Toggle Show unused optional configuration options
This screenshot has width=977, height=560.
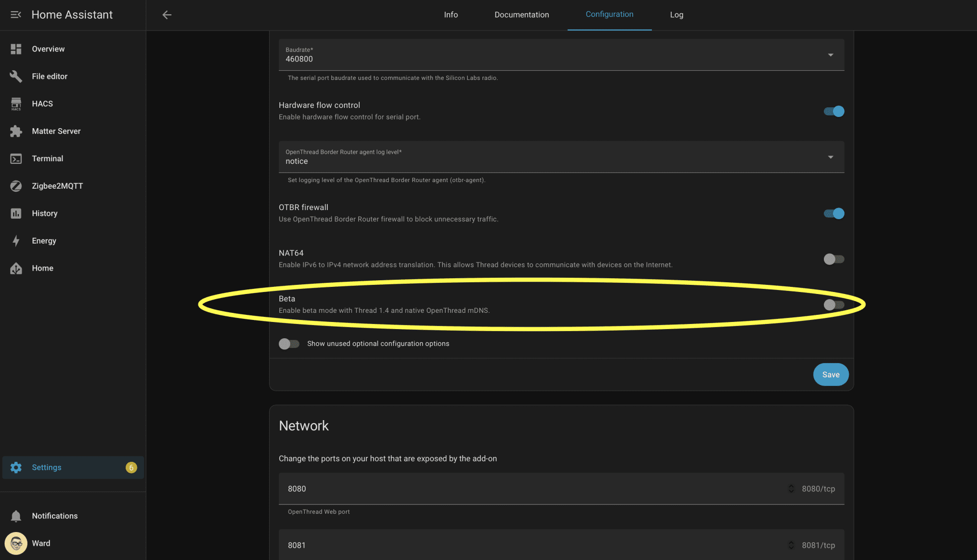coord(289,344)
